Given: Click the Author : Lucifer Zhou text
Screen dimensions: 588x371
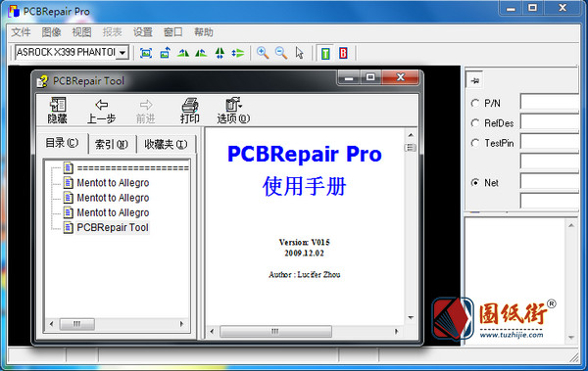Looking at the screenshot, I should click(x=304, y=274).
